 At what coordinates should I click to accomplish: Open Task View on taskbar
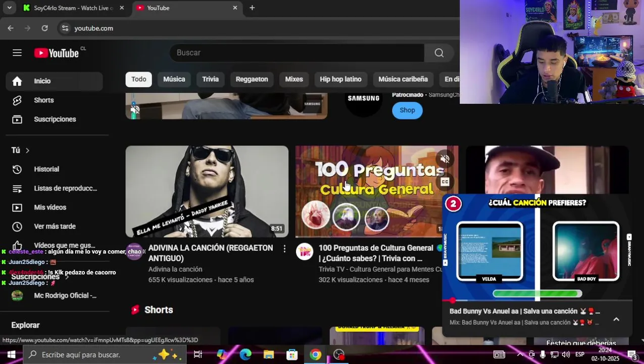pos(198,354)
